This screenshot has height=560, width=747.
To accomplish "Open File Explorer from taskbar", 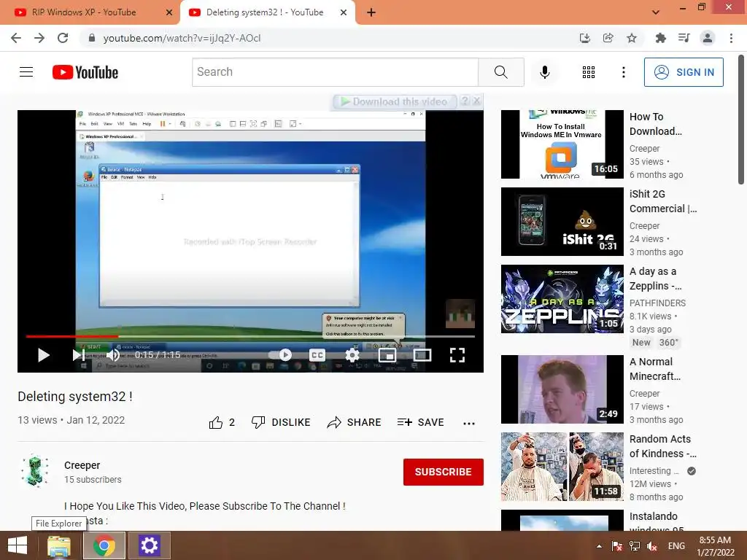I will tap(59, 545).
